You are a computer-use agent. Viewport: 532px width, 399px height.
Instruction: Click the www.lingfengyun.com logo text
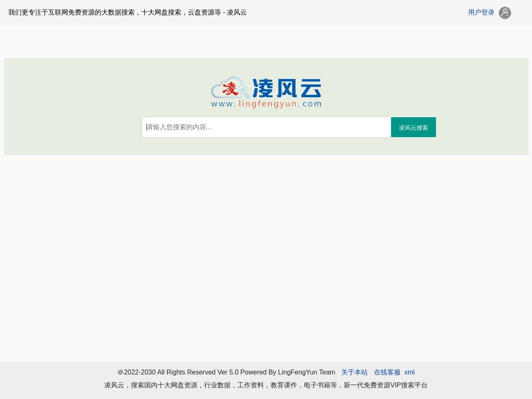[266, 104]
